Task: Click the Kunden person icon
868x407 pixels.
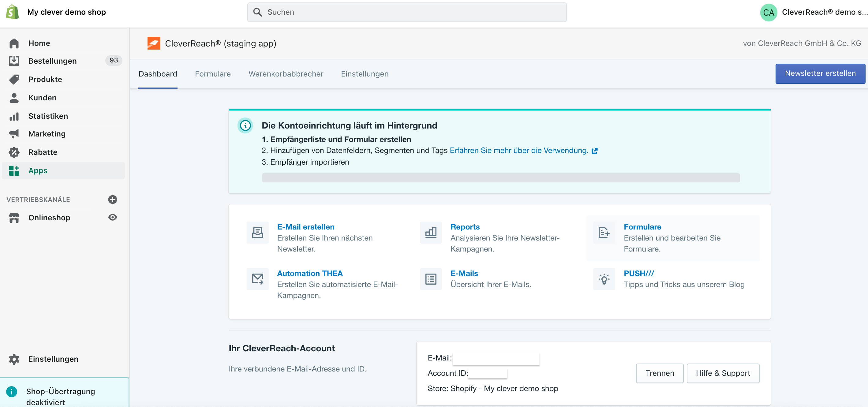Action: click(14, 98)
